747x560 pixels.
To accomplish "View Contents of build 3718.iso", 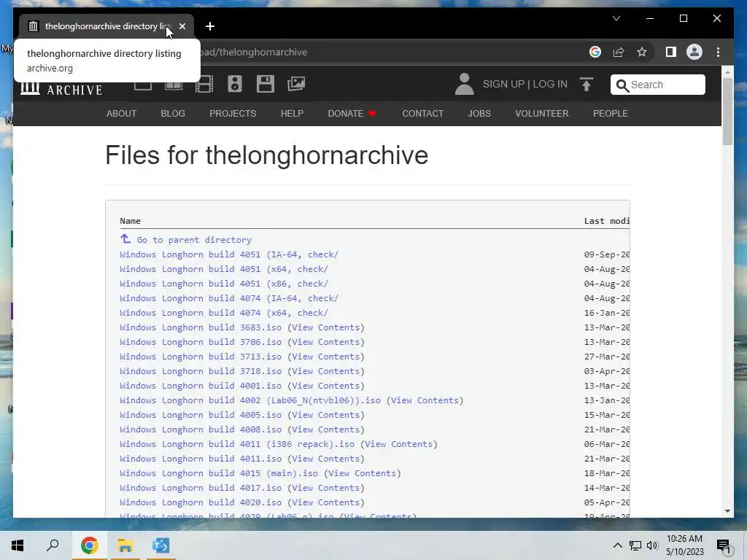I will [326, 371].
